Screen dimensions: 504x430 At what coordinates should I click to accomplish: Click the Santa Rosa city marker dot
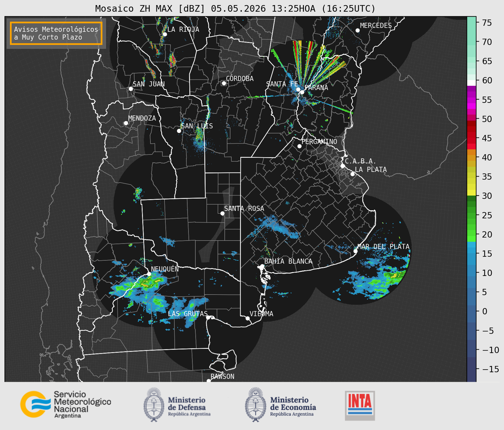tap(222, 213)
